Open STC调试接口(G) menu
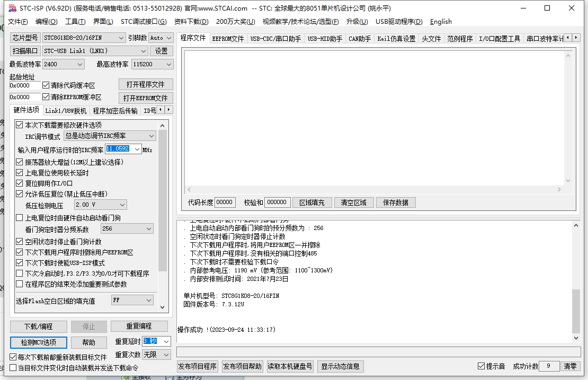Viewport: 588px width, 380px height. point(144,22)
